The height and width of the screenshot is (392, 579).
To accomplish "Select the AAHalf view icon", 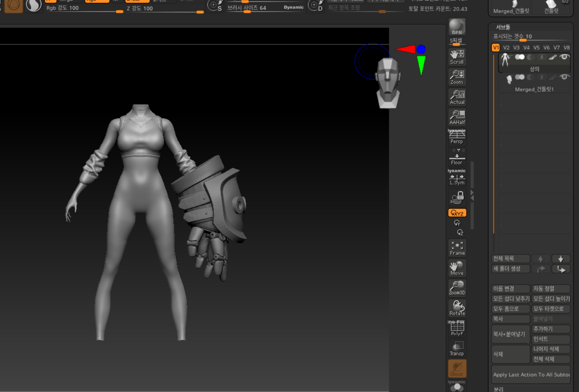I will (457, 117).
